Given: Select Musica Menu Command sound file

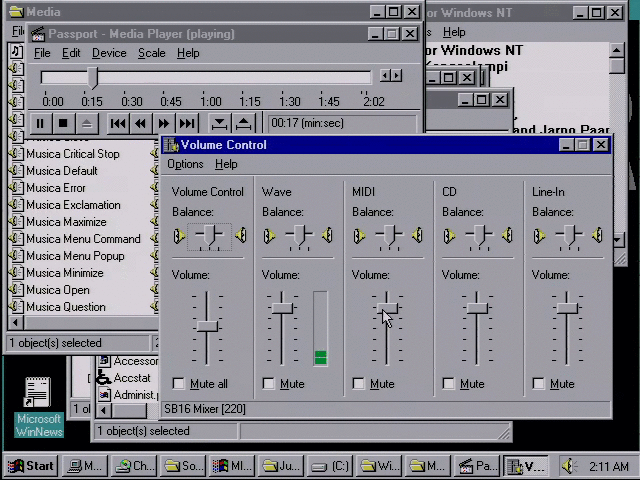Looking at the screenshot, I should click(83, 239).
